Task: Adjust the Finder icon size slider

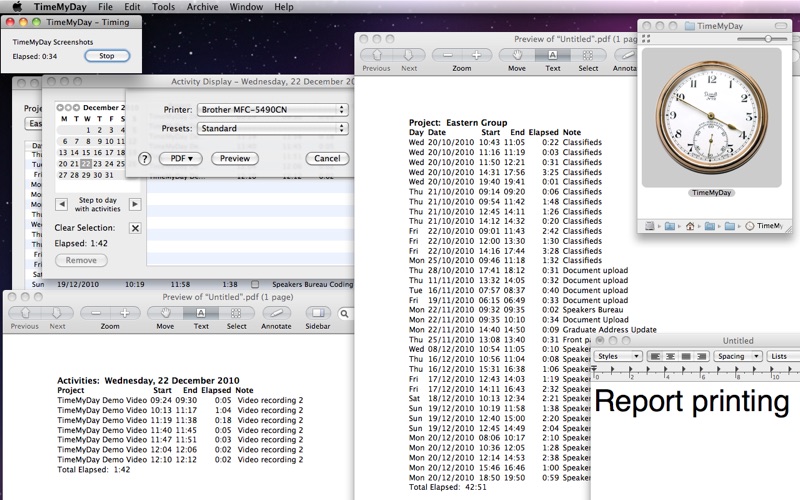Action: click(767, 39)
